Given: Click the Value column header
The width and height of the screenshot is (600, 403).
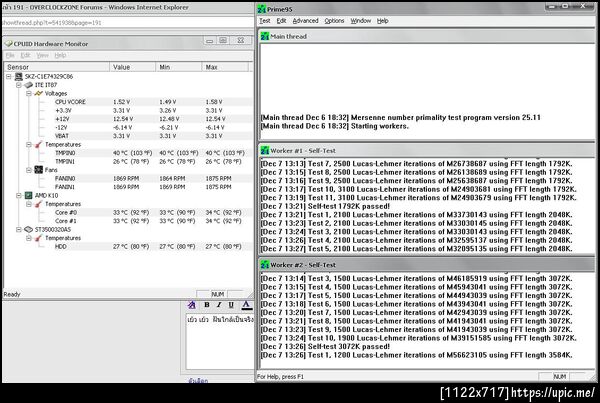Looking at the screenshot, I should pyautogui.click(x=133, y=67).
